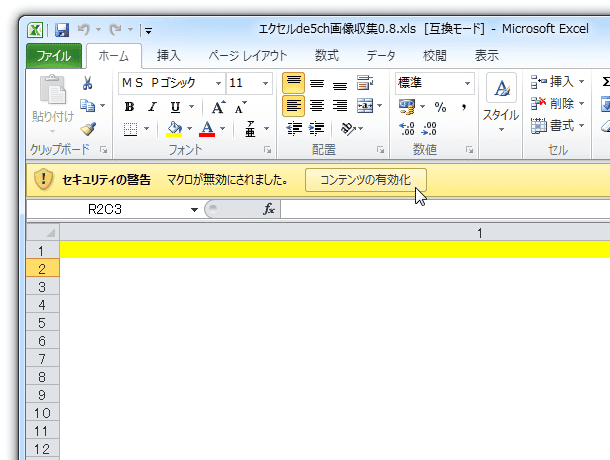Click the percent style icon
610x460 pixels.
point(440,107)
